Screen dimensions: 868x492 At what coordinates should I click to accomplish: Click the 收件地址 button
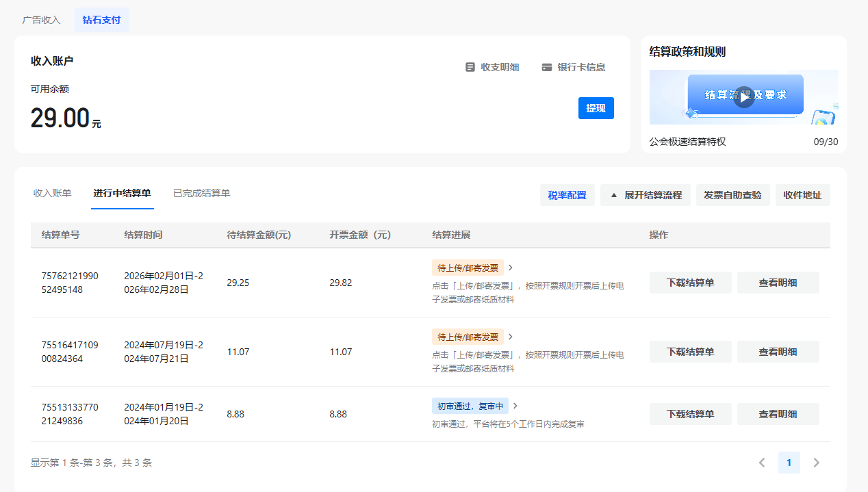[802, 195]
